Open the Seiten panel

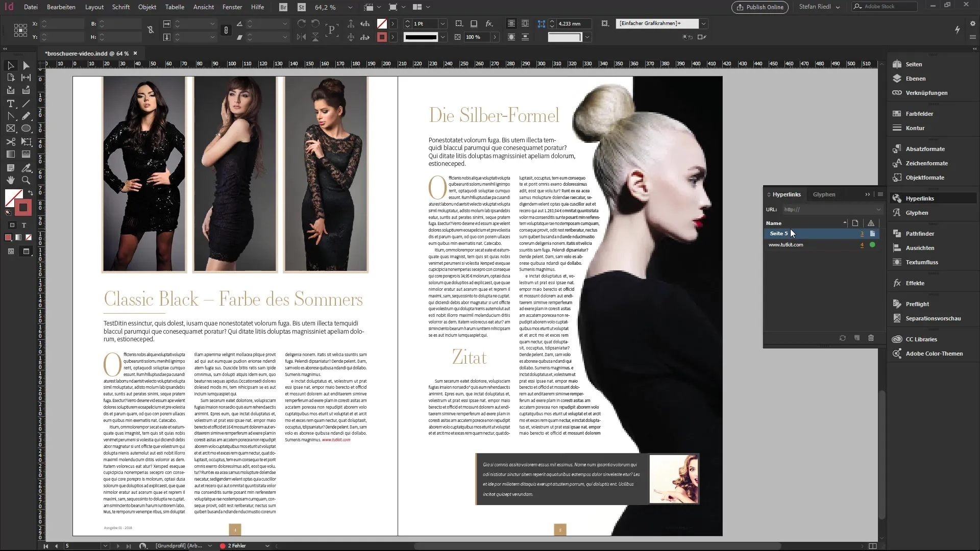point(914,64)
